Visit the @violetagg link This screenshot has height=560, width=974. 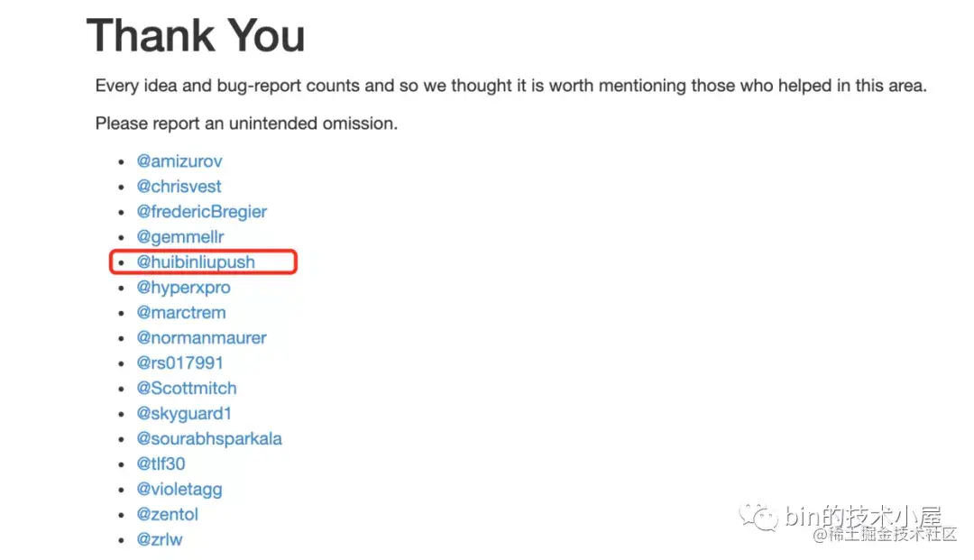[179, 490]
